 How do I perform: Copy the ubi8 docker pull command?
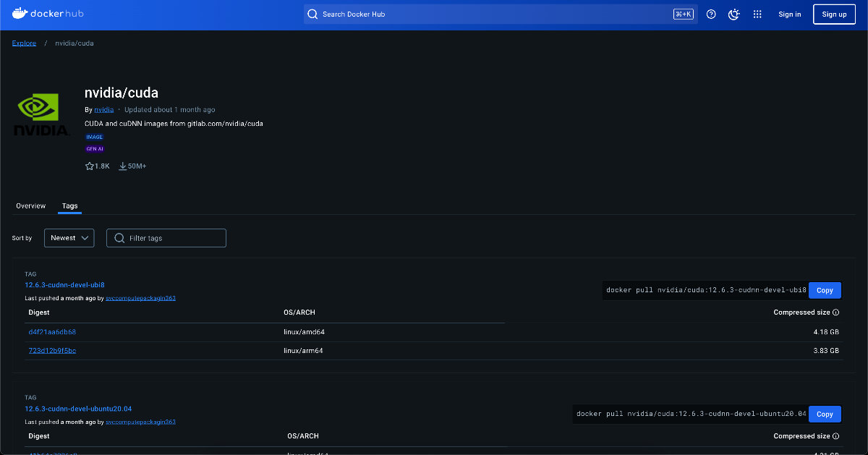(x=825, y=290)
